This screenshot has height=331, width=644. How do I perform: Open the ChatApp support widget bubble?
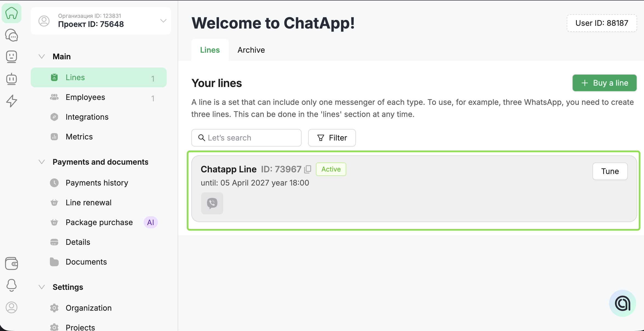click(x=622, y=303)
